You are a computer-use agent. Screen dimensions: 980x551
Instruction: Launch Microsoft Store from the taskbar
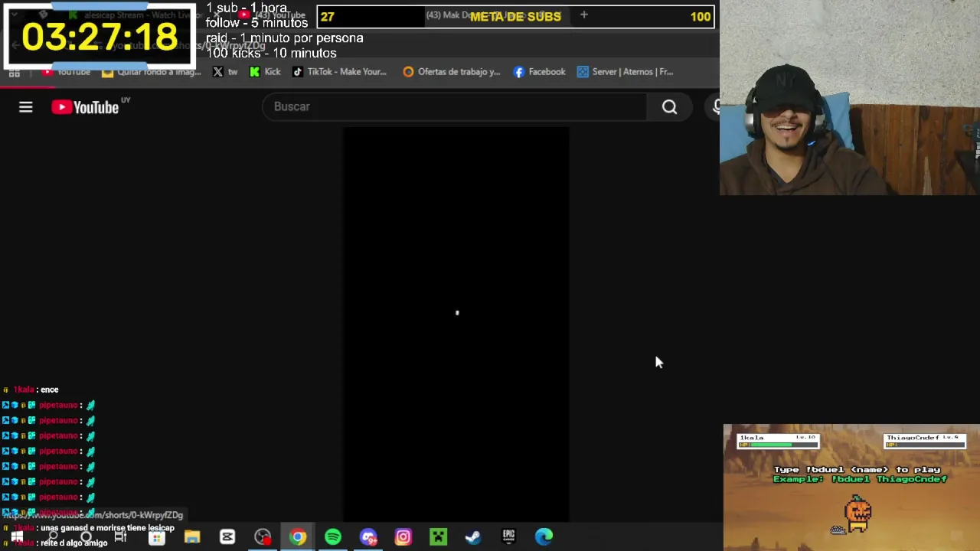(156, 537)
